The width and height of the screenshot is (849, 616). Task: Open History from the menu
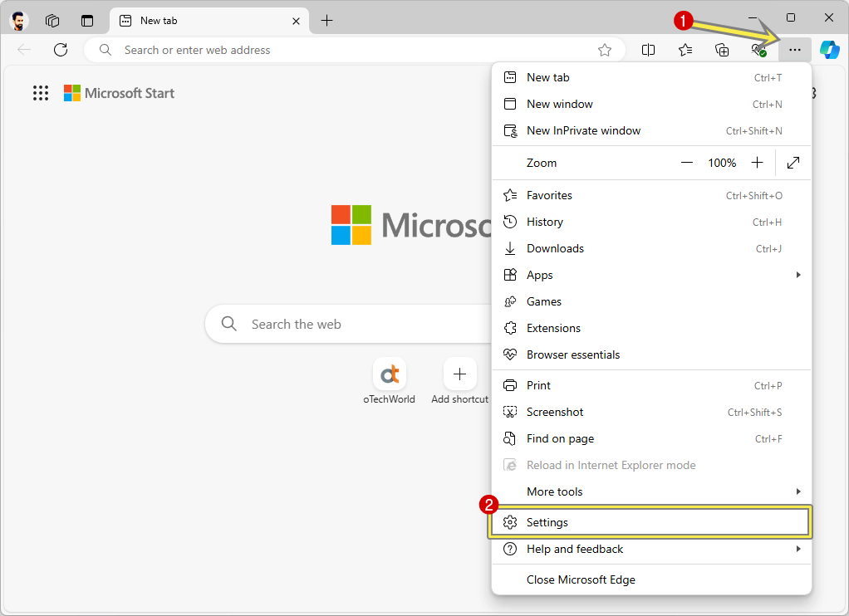pos(651,222)
